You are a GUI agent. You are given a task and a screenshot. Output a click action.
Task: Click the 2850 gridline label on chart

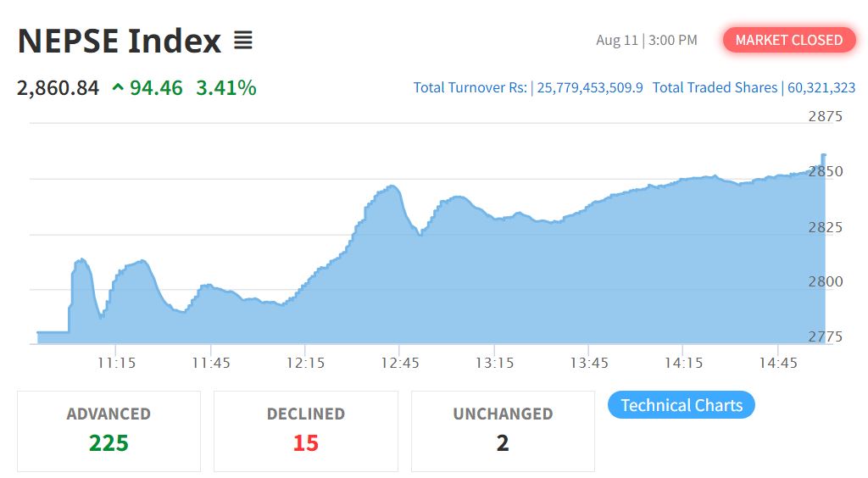pyautogui.click(x=826, y=171)
